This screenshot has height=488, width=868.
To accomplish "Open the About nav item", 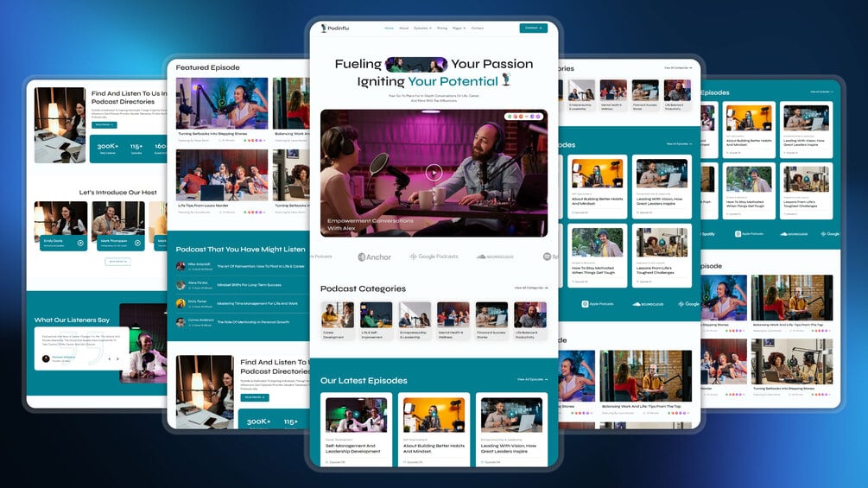I will tap(404, 28).
